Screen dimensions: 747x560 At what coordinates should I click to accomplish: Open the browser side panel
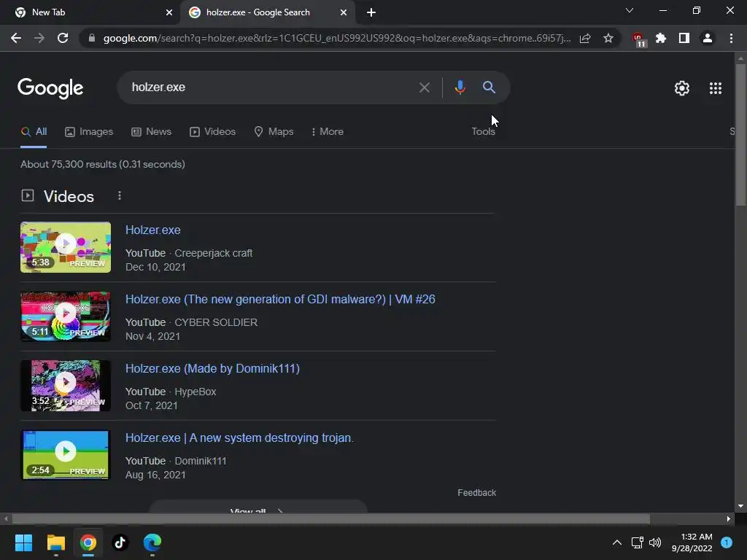click(684, 38)
